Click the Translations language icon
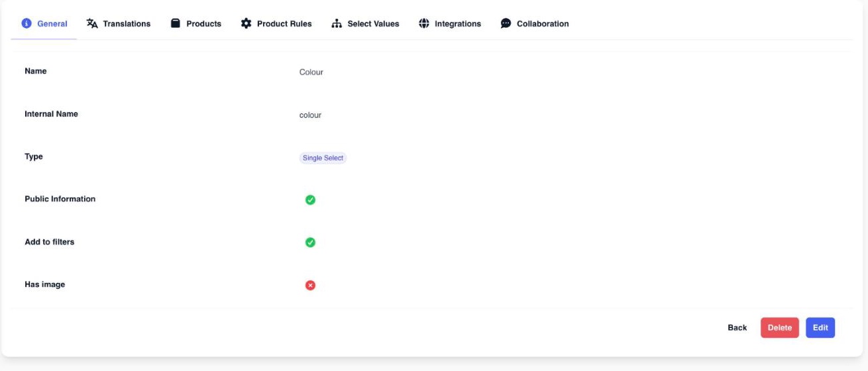868x371 pixels. (x=92, y=23)
